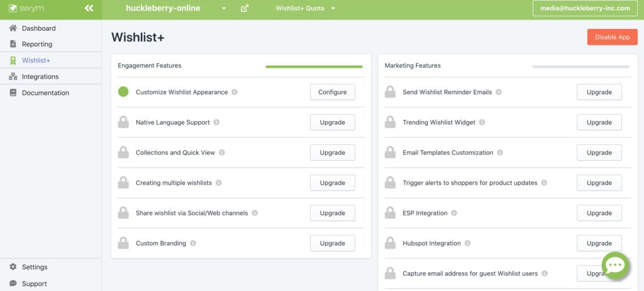
Task: Click the Disable App button
Action: click(x=613, y=37)
